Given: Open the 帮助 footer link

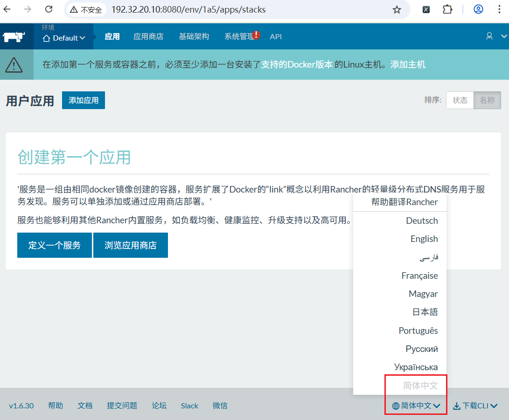Looking at the screenshot, I should 56,406.
